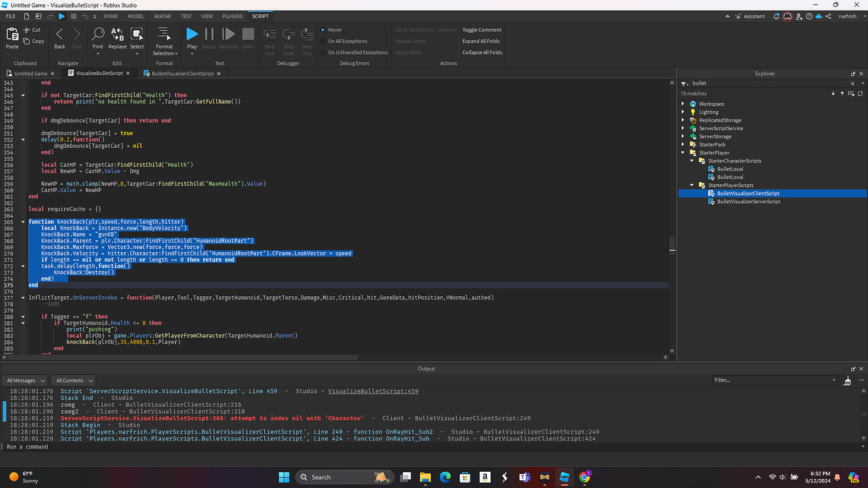Open the Explorer filter funnel icon
This screenshot has width=868, height=488.
pos(684,84)
